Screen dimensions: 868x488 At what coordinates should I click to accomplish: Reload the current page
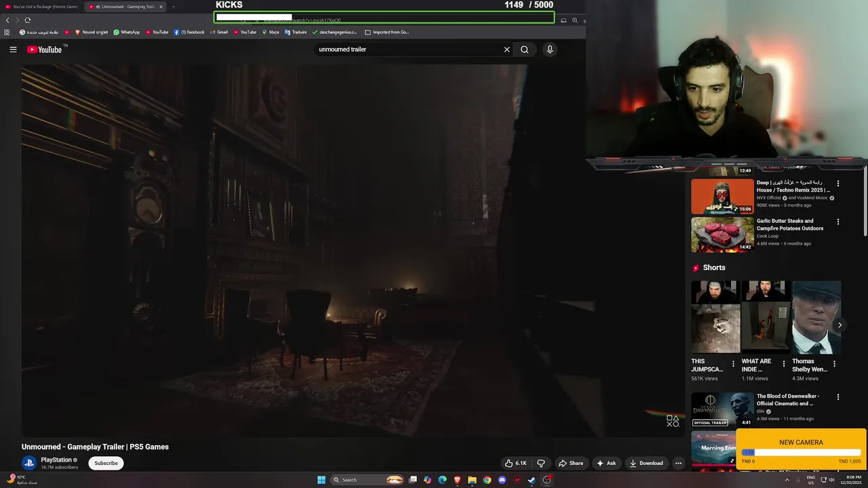click(28, 20)
